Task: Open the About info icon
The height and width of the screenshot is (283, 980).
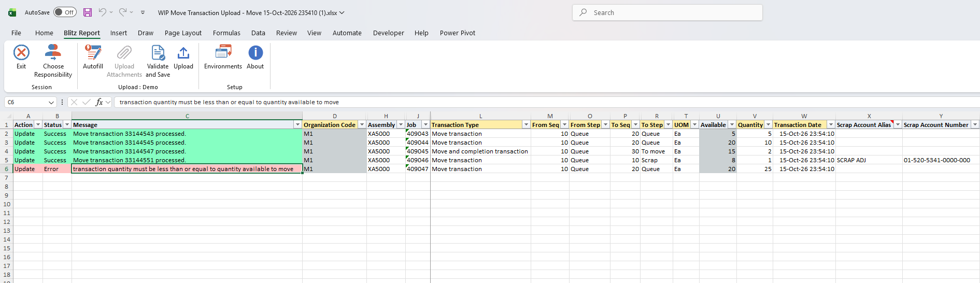Action: (x=255, y=53)
